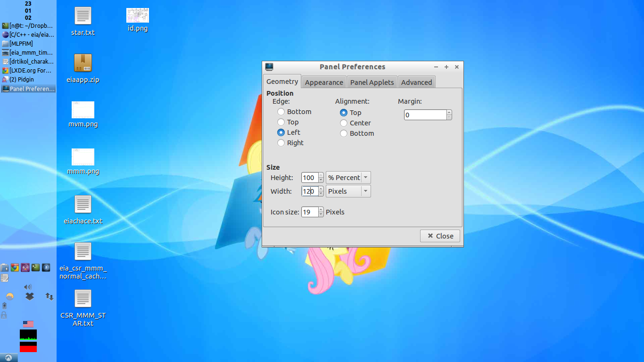Image resolution: width=644 pixels, height=362 pixels.
Task: Launch Pidgin from the panel quick launch
Action: 25,268
